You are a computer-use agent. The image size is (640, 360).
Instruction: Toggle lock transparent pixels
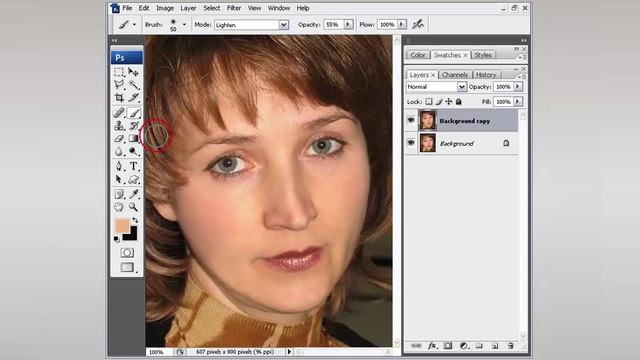429,101
